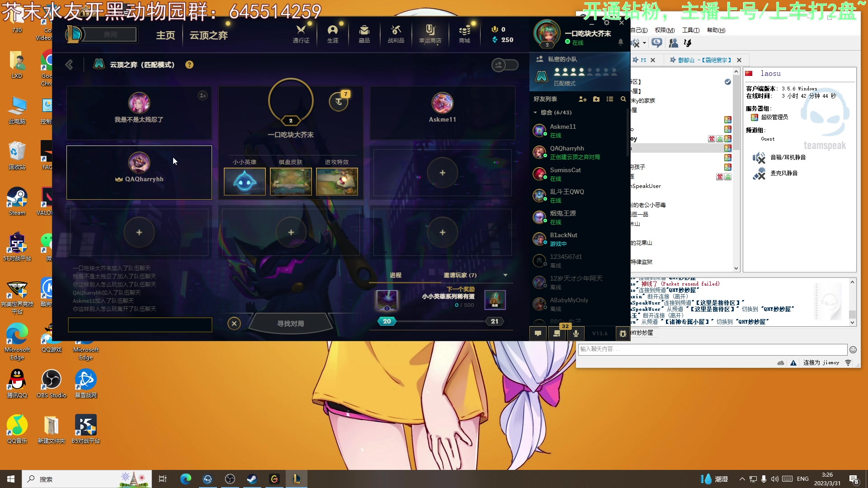The height and width of the screenshot is (488, 868).
Task: Select friend SumissCat in the list
Action: 579,174
